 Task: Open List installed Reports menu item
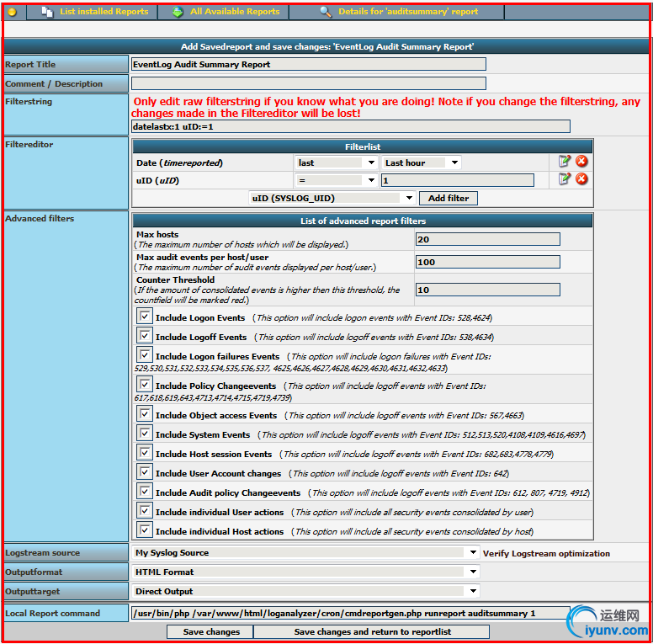click(x=104, y=12)
